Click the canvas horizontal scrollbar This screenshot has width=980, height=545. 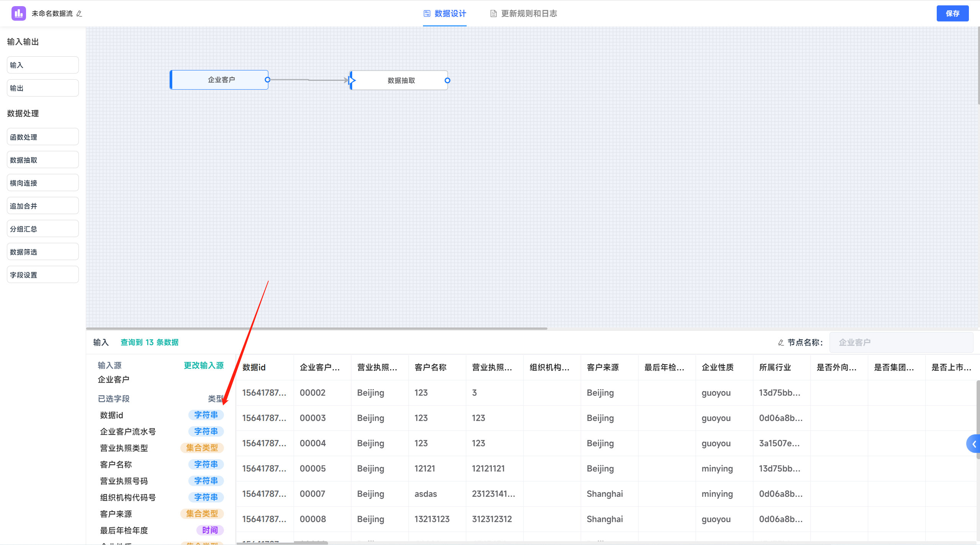[317, 329]
